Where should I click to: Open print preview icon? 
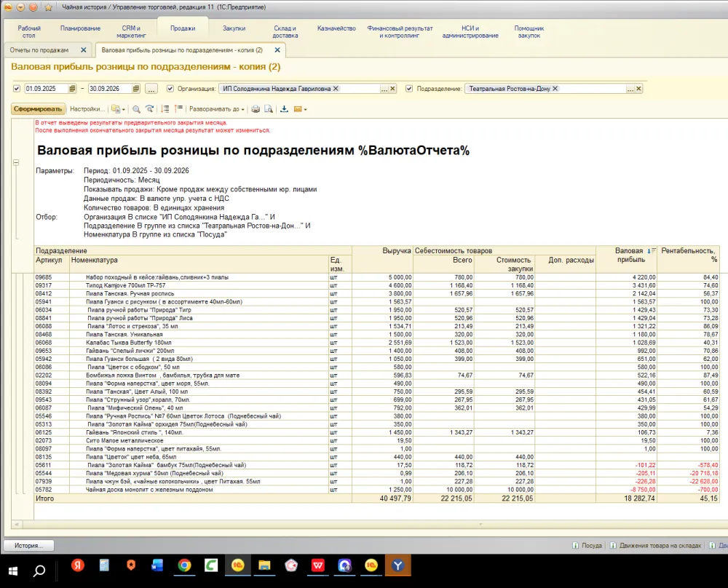pos(269,109)
